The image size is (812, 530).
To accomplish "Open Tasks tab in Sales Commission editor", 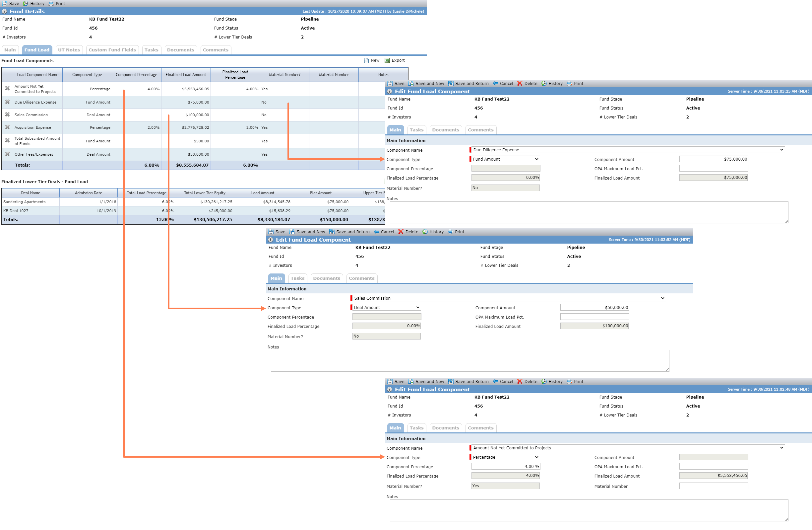I will pyautogui.click(x=297, y=278).
